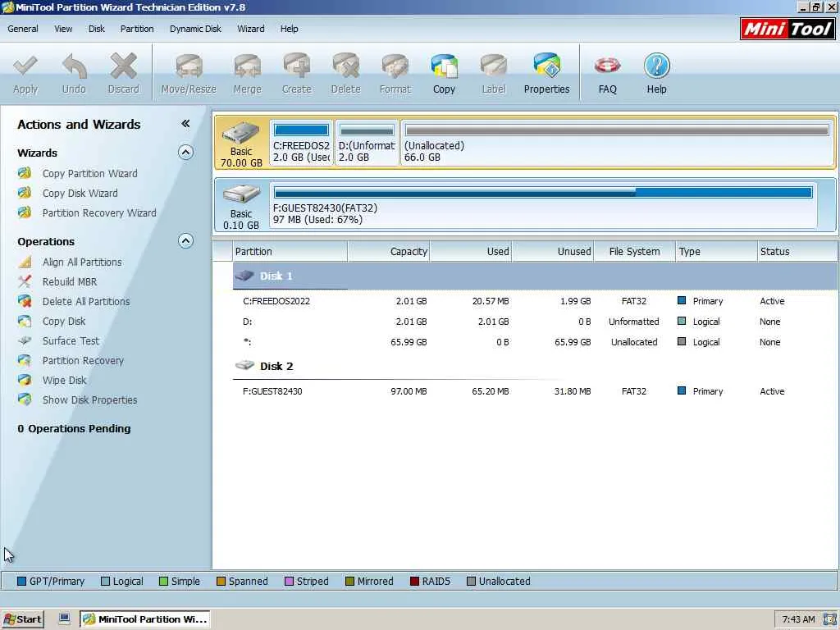Open the Partition menu

coord(137,29)
